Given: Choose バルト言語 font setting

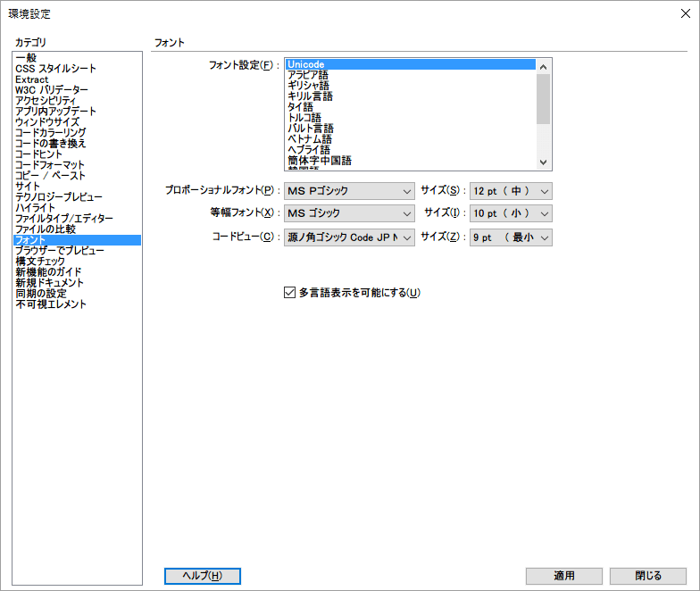Looking at the screenshot, I should point(411,129).
